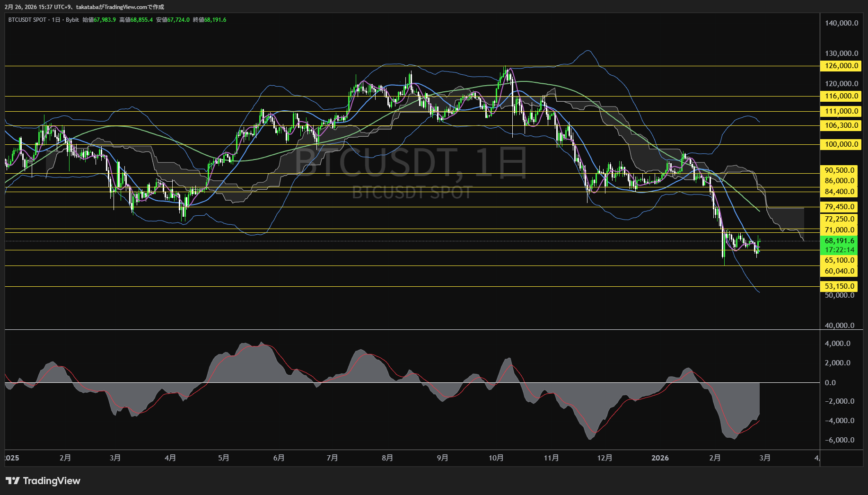
Task: Click the closing price value 68,191.6 in header
Action: coord(215,20)
